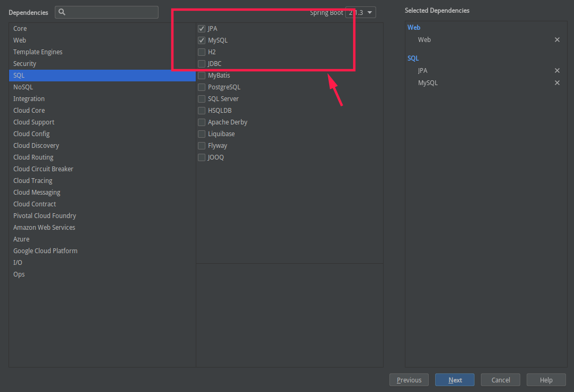Check the JOOQ dependency

202,157
